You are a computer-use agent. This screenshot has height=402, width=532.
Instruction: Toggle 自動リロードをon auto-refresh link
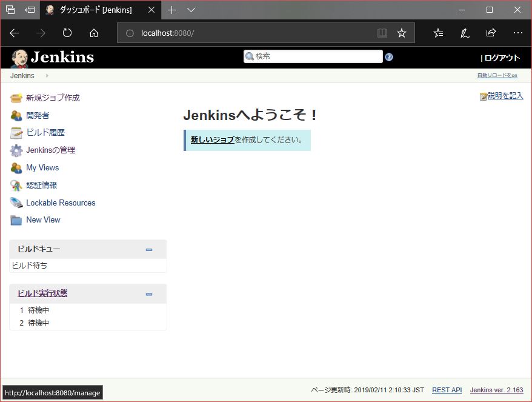497,76
